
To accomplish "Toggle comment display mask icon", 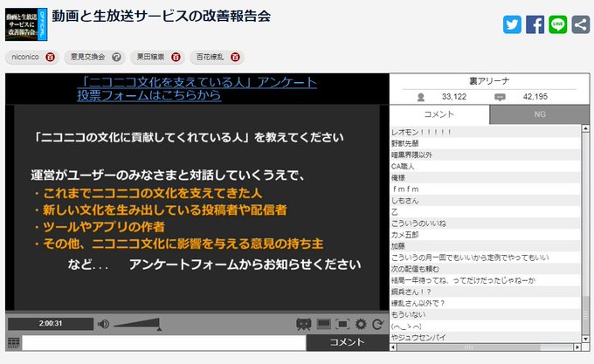I will pos(303,324).
